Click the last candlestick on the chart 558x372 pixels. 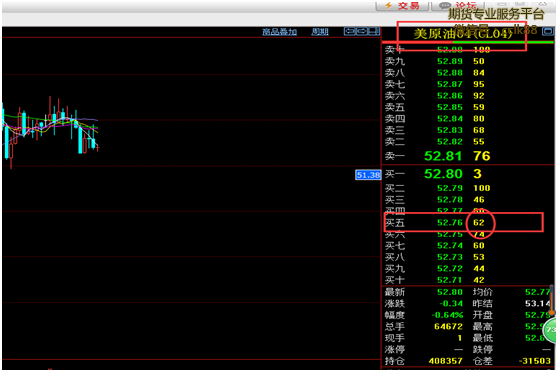98,147
